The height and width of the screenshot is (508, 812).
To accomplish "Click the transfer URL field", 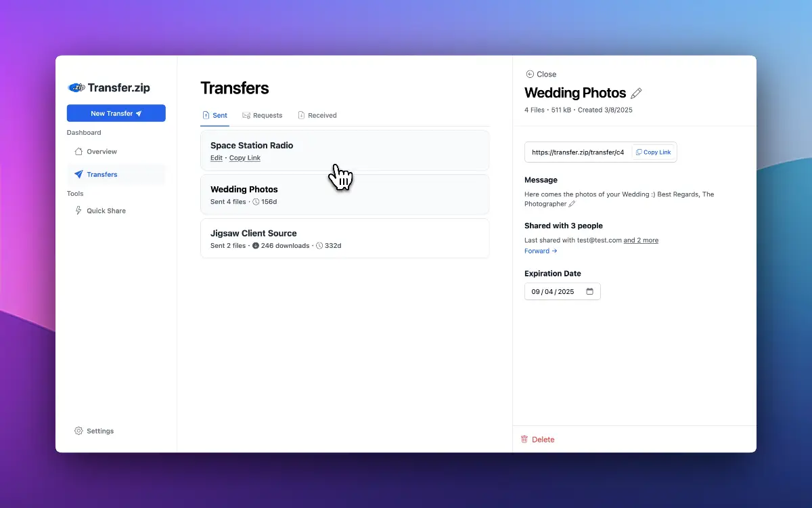I will click(578, 152).
